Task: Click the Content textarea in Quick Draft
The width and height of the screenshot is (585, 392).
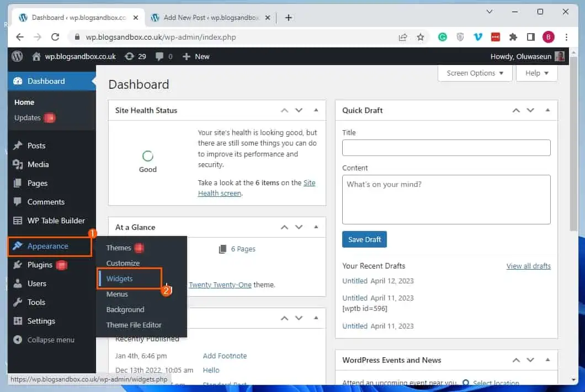Action: point(446,200)
